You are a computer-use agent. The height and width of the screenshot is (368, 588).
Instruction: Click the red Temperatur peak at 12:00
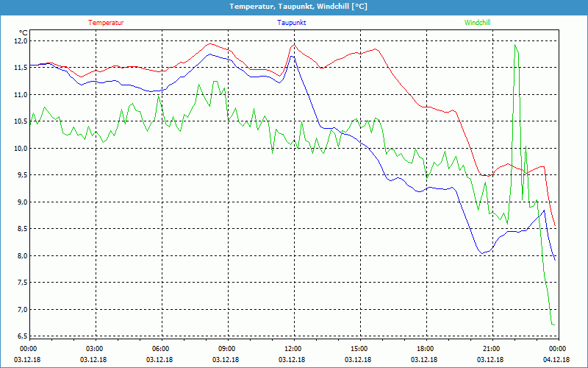pos(293,45)
